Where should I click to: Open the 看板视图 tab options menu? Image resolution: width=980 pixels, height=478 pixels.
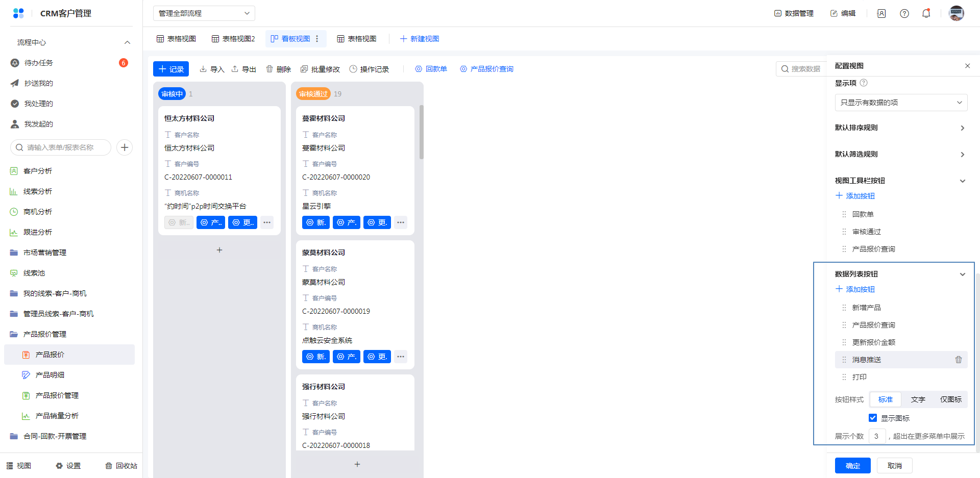pyautogui.click(x=317, y=39)
